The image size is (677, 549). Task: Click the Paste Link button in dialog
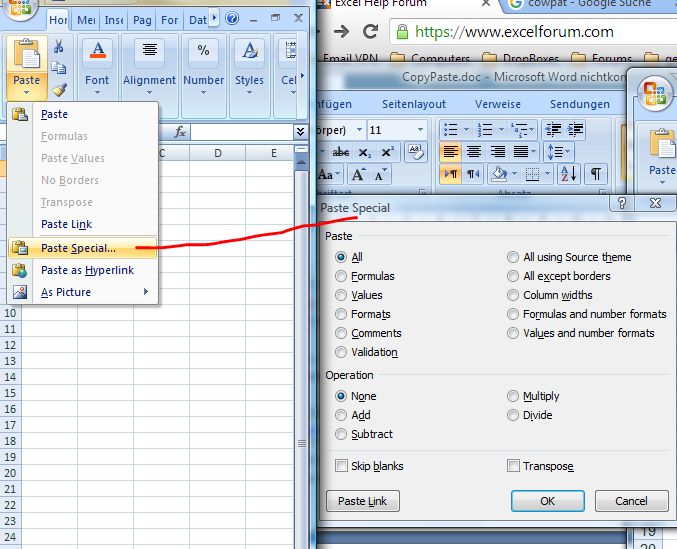[x=363, y=501]
